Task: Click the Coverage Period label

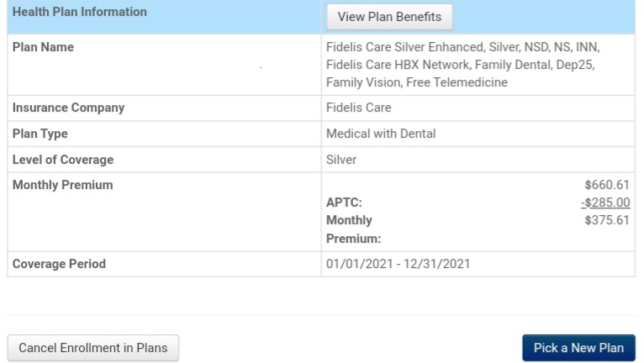Action: coord(59,264)
